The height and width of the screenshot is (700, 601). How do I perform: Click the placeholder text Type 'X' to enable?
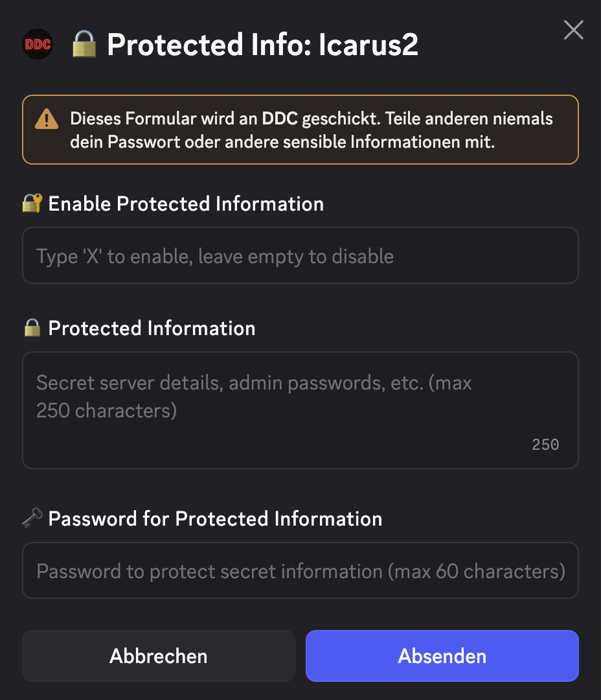pos(214,255)
